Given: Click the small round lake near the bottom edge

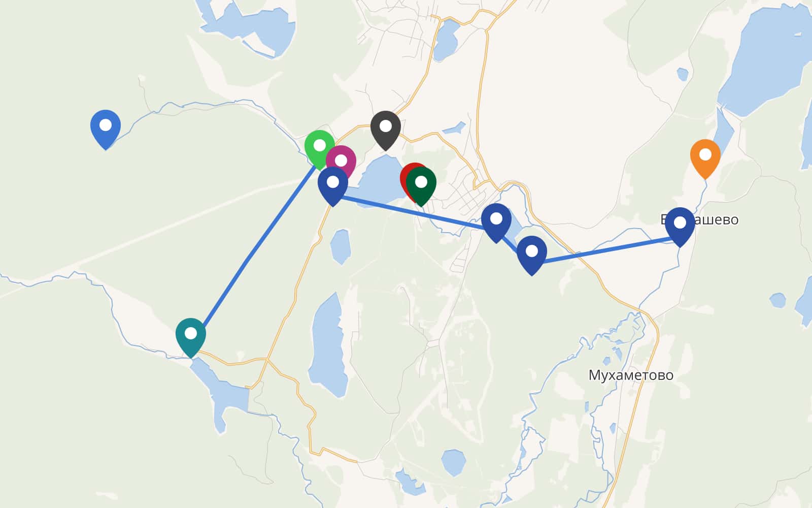Looking at the screenshot, I should (453, 462).
